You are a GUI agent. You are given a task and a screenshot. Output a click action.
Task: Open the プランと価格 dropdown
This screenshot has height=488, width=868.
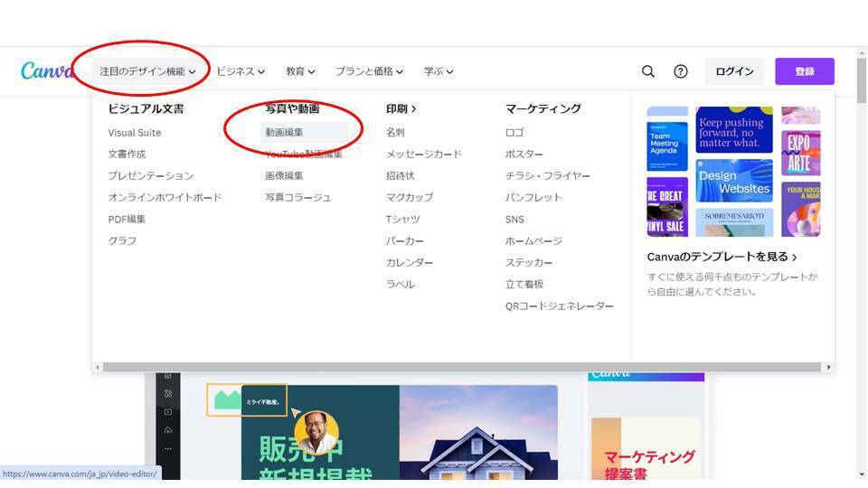point(369,71)
